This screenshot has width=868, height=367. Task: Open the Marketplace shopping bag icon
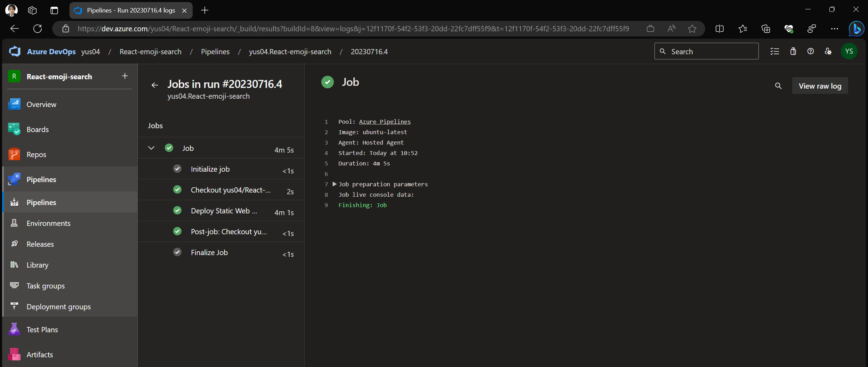(x=793, y=51)
